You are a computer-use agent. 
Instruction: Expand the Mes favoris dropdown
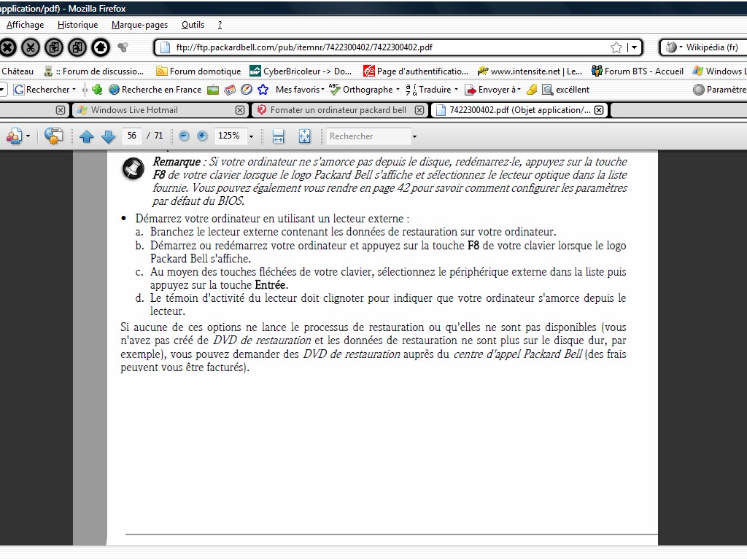point(300,90)
